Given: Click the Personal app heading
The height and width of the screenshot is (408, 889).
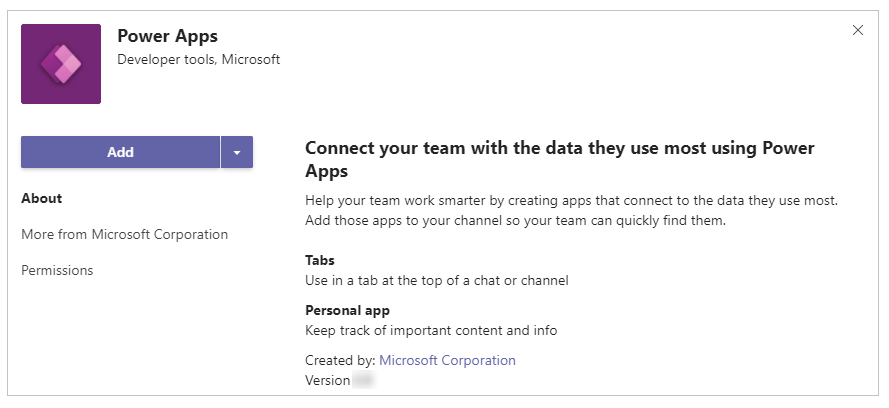Looking at the screenshot, I should [x=347, y=310].
